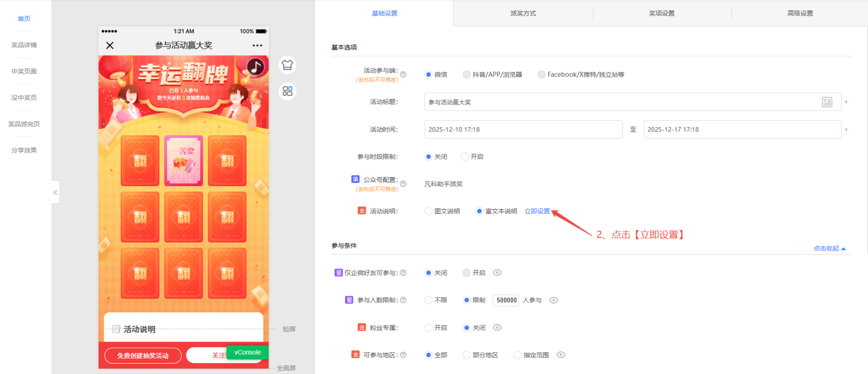Flip the top-left 翻 card

coord(140,161)
